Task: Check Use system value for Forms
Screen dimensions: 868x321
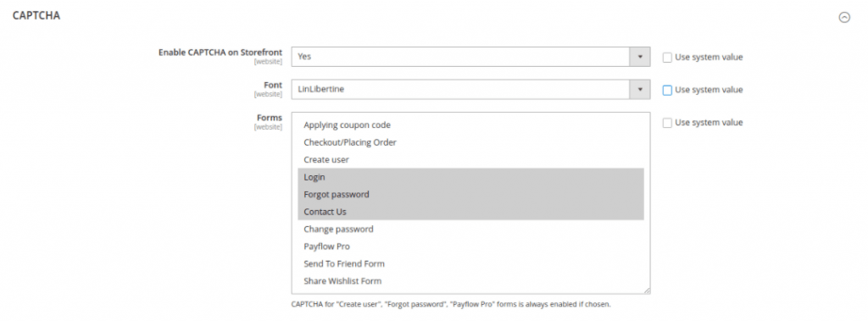Action: tap(667, 122)
